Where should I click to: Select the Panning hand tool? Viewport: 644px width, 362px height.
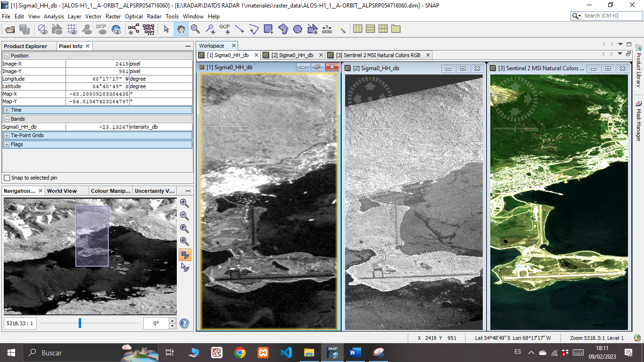(181, 29)
